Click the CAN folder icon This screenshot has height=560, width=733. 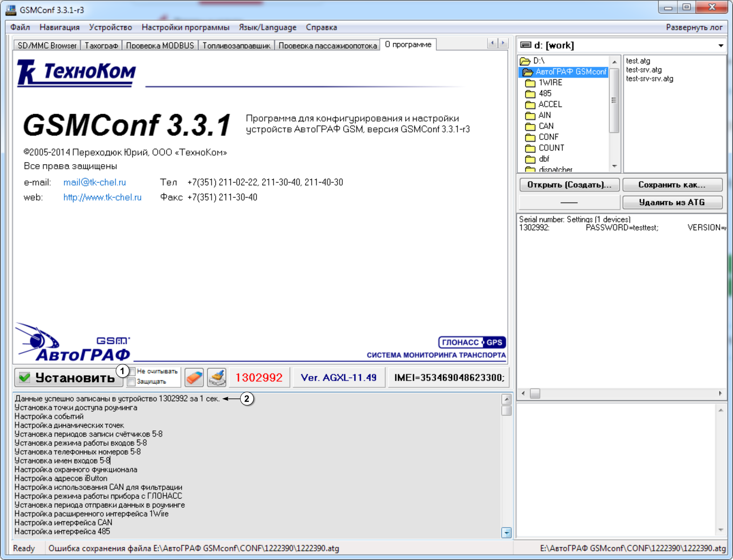click(530, 127)
